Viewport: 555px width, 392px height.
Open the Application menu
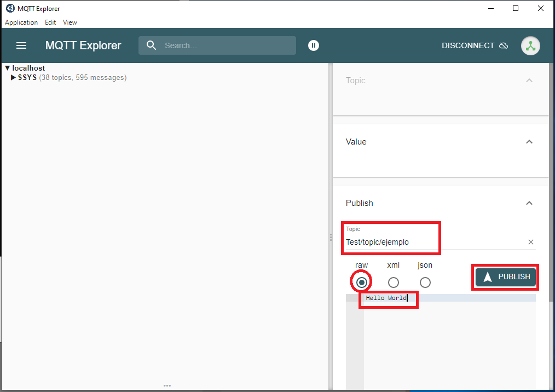tap(21, 22)
